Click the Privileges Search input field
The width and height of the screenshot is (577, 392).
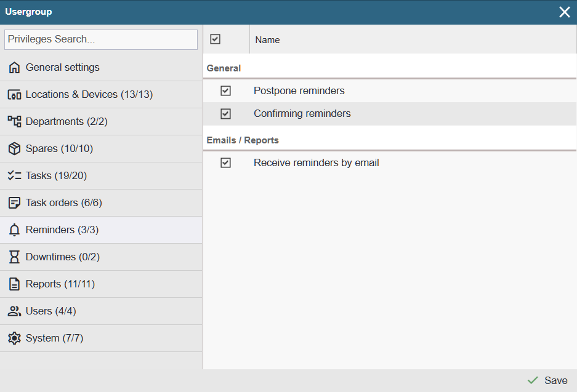pyautogui.click(x=101, y=39)
